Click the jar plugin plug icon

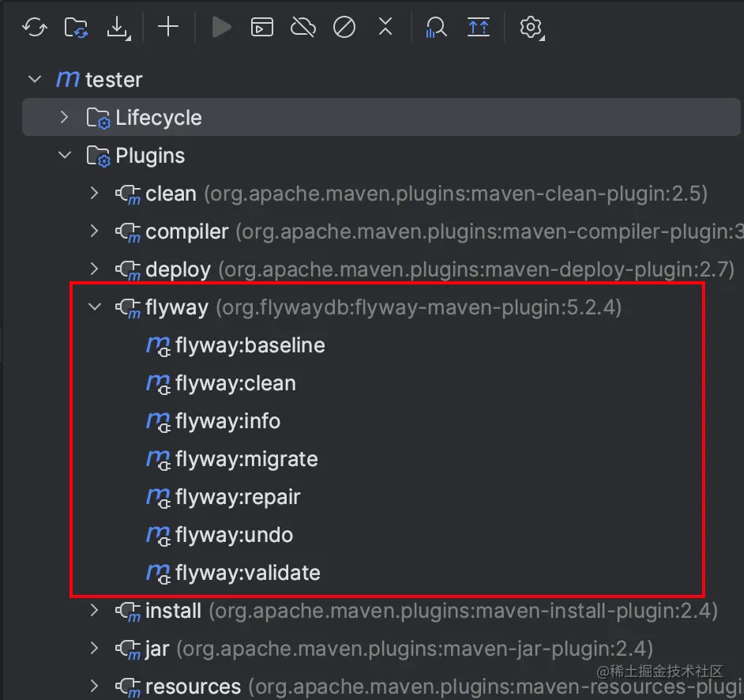coord(128,649)
